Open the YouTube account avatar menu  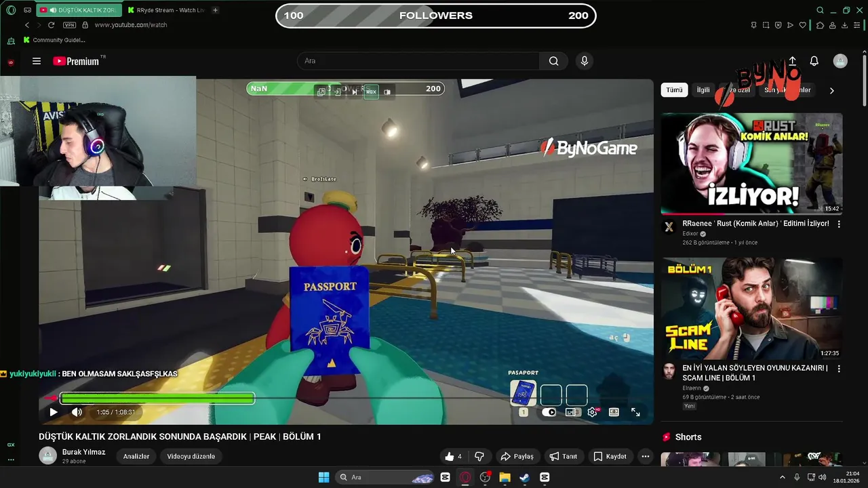(840, 61)
